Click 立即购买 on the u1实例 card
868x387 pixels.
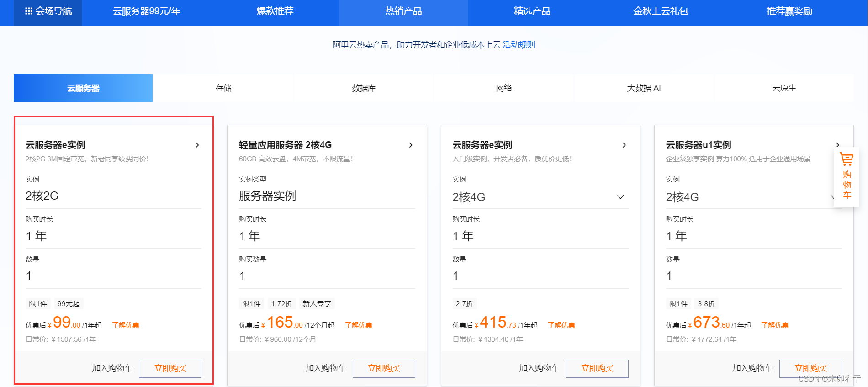pyautogui.click(x=810, y=368)
